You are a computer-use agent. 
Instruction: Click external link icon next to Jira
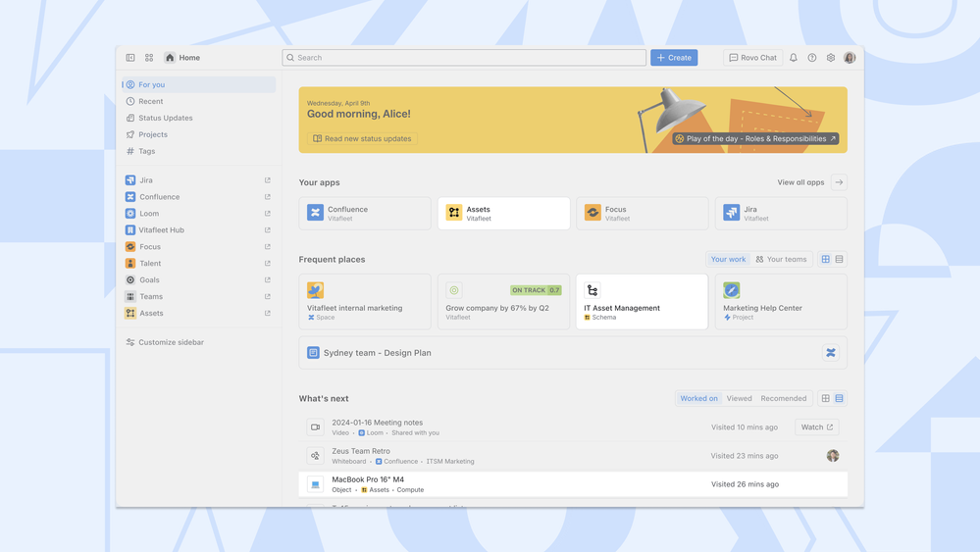[x=268, y=179]
